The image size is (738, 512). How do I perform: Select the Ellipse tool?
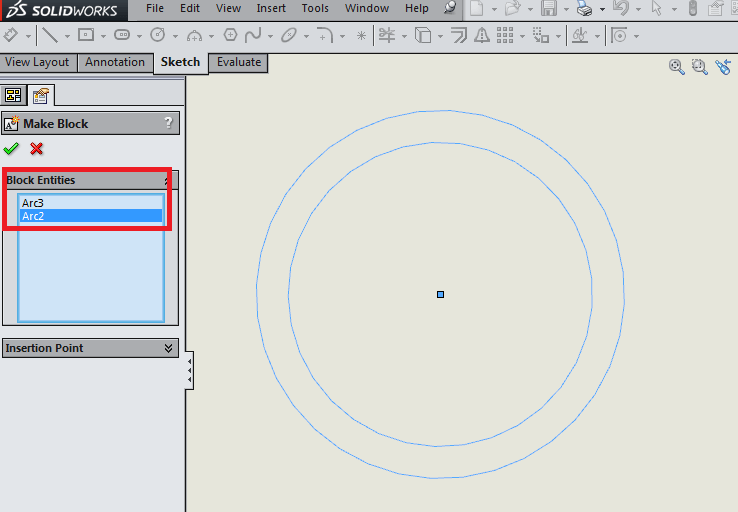pyautogui.click(x=289, y=35)
